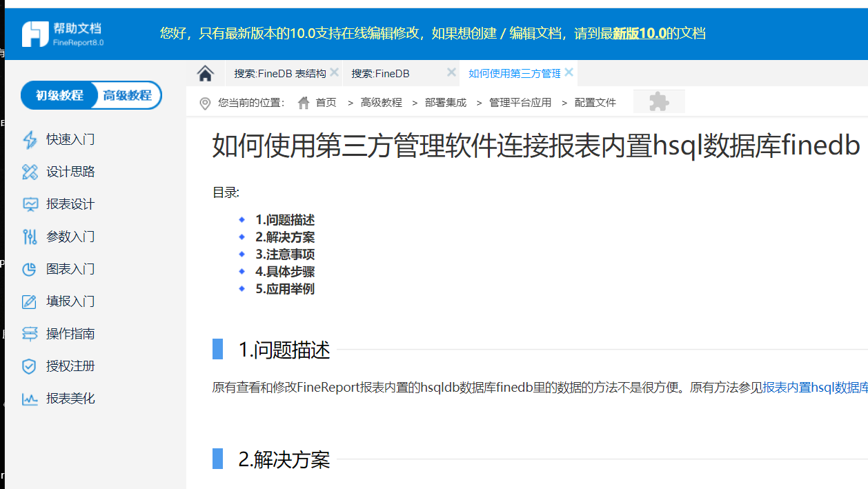Viewport: 868px width, 489px height.
Task: Open the 报表内置hsql数据库 reference link
Action: coord(815,388)
